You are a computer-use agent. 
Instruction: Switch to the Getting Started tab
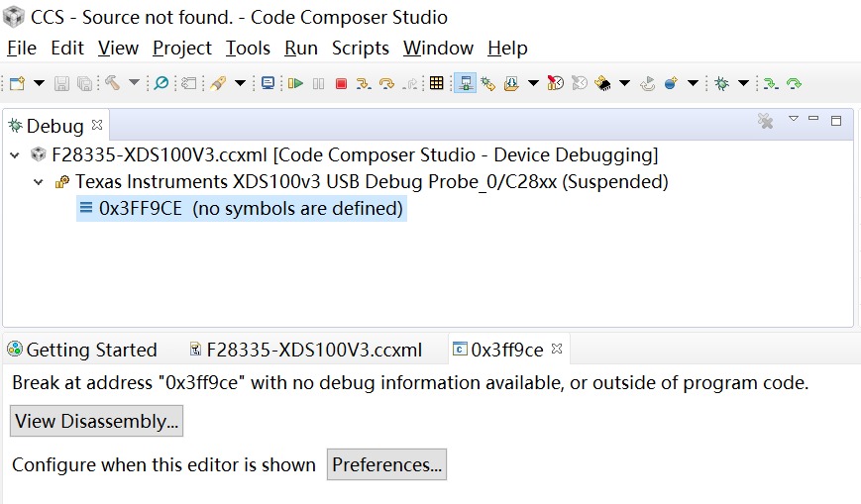point(81,350)
